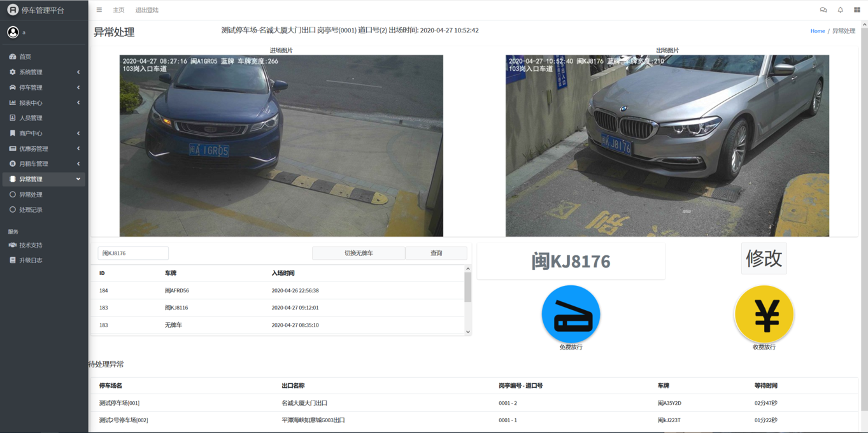Click 主页 in the top navigation
This screenshot has height=433, width=868.
click(x=118, y=10)
